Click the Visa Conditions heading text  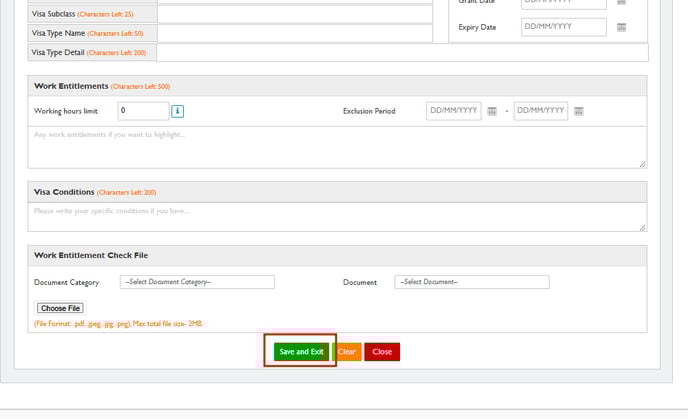tap(64, 192)
